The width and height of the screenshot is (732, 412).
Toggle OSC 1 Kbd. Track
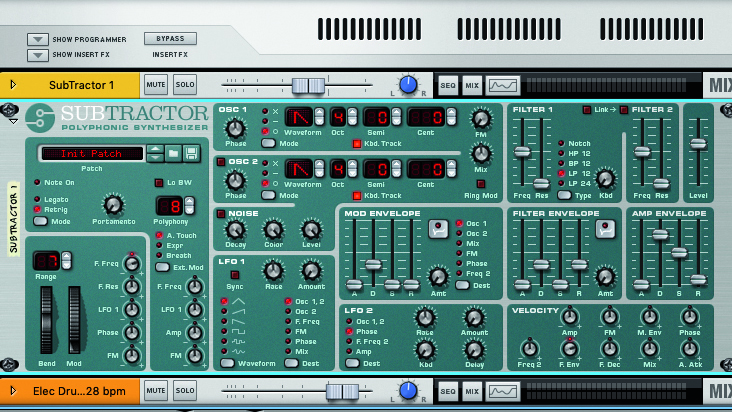point(357,144)
